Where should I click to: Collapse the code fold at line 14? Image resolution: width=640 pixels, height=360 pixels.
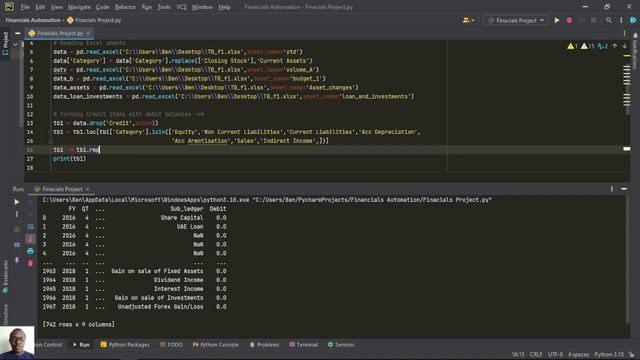click(51, 132)
